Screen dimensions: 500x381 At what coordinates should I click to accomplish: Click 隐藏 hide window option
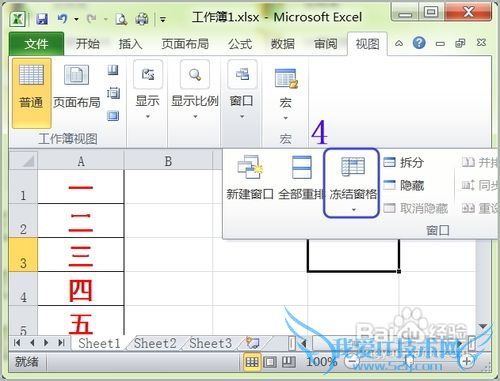click(x=404, y=185)
